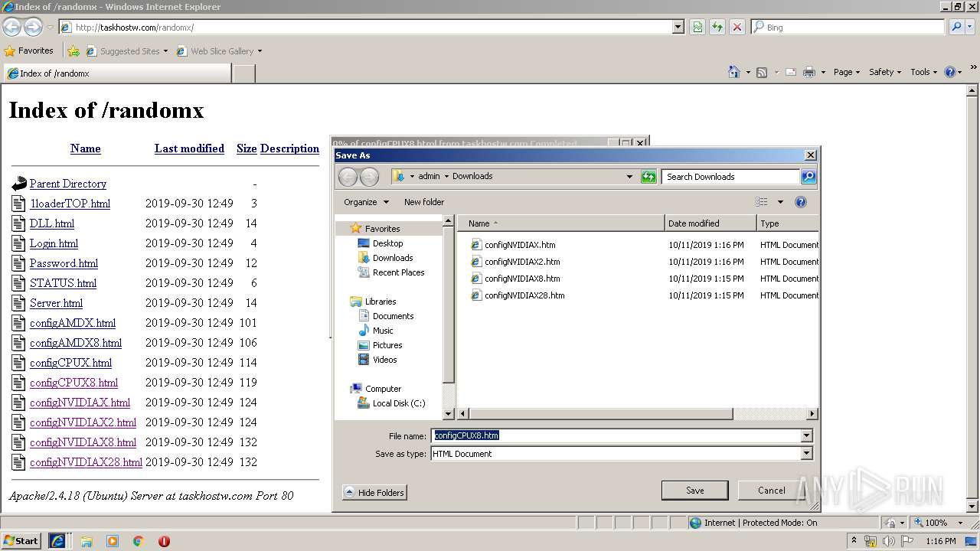
Task: Click the Cancel button
Action: click(x=771, y=491)
